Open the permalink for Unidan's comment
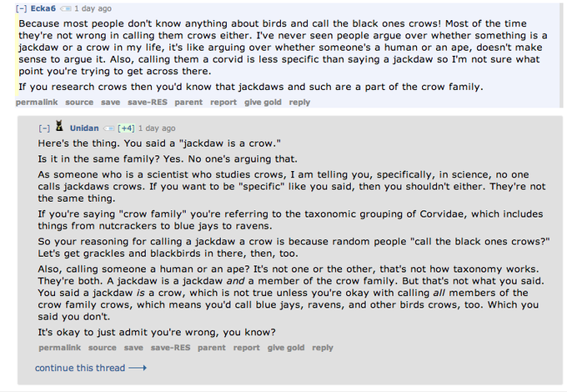The width and height of the screenshot is (567, 392). (59, 348)
